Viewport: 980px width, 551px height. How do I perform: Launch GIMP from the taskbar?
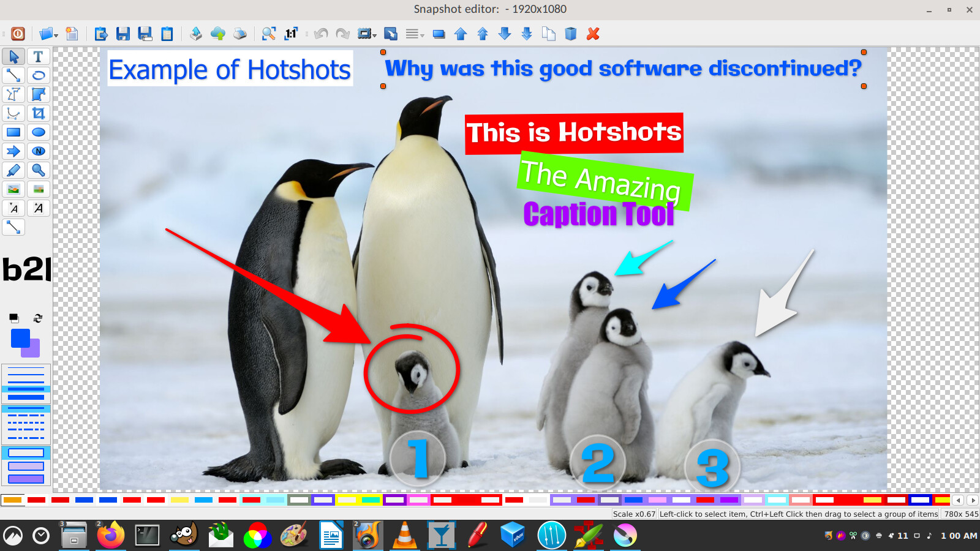(184, 535)
